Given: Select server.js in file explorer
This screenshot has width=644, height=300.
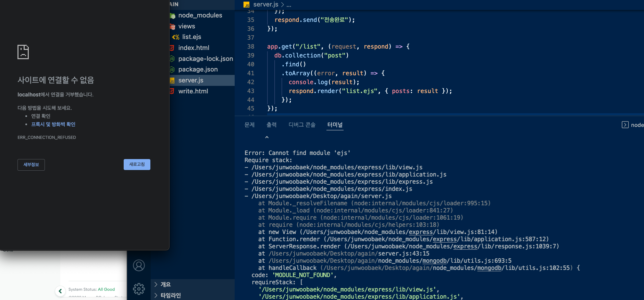Looking at the screenshot, I should pyautogui.click(x=202, y=80).
